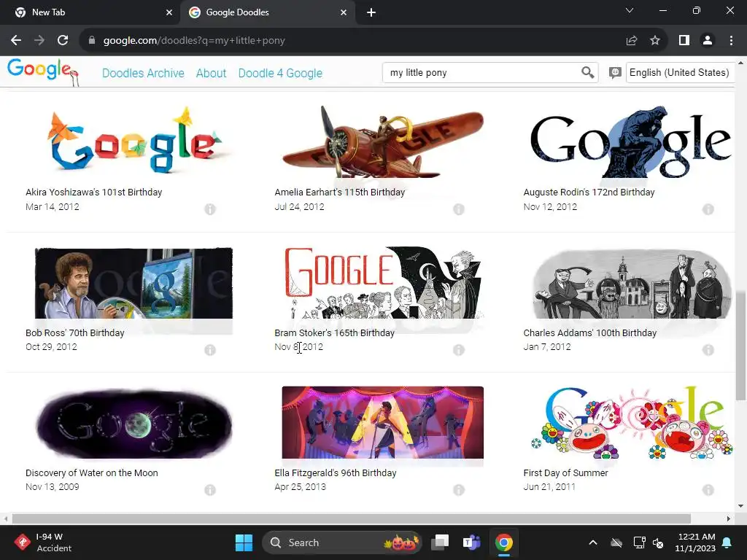
Task: Open the Windows Start menu
Action: click(x=244, y=542)
